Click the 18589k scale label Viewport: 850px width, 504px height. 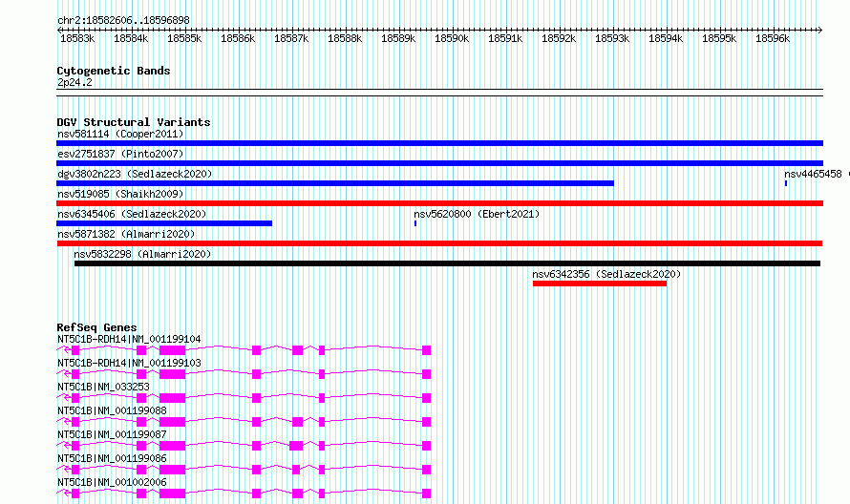tap(398, 38)
